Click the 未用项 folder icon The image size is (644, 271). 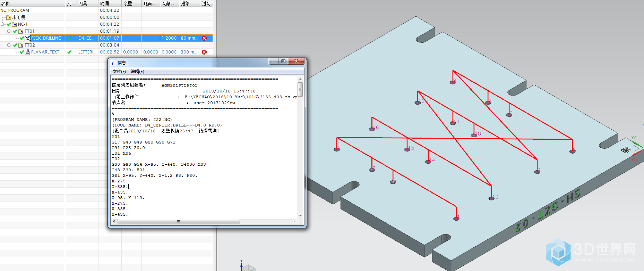click(x=9, y=17)
